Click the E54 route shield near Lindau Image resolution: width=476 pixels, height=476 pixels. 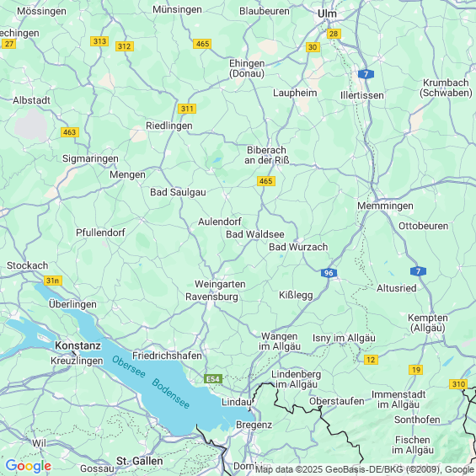click(x=213, y=379)
